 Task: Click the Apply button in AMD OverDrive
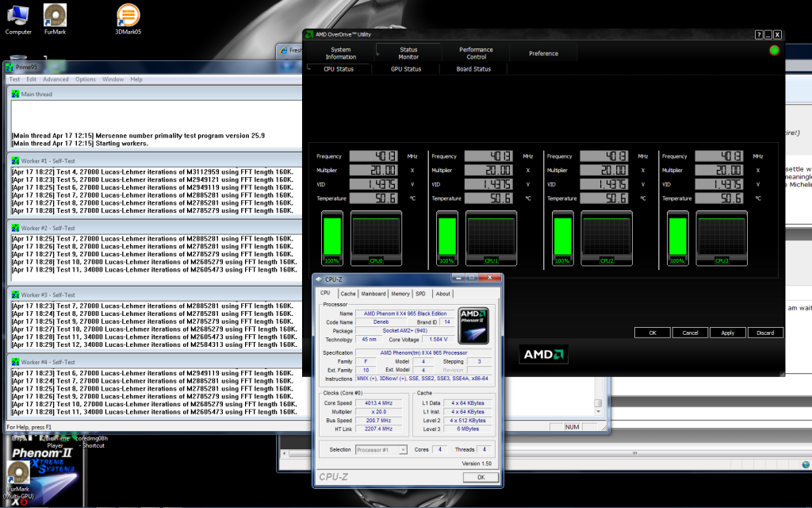727,333
